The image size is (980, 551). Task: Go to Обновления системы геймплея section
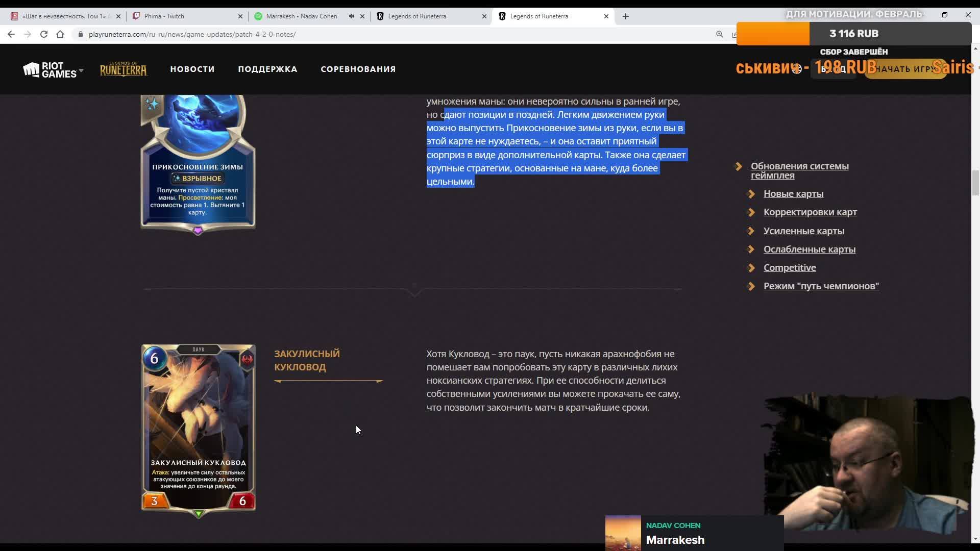point(800,170)
